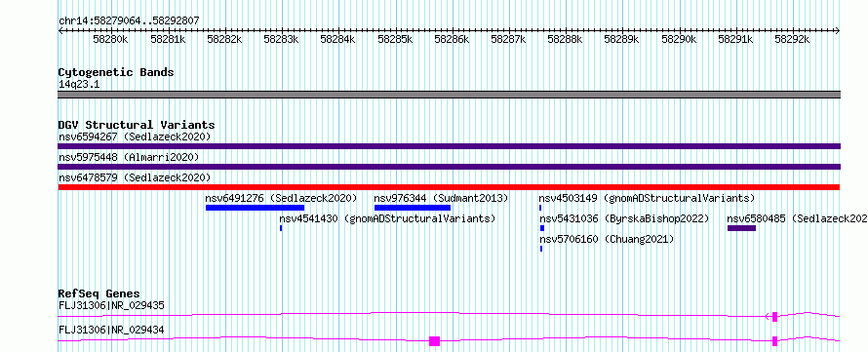Viewport: 868px width, 352px height.
Task: Click the 58280k ruler tick label
Action: click(x=111, y=40)
